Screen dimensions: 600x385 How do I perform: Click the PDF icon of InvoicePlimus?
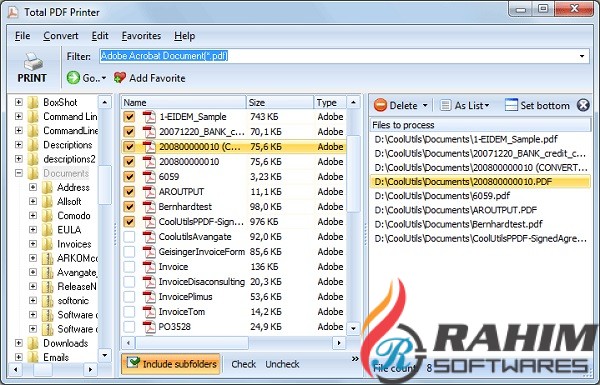click(x=149, y=297)
